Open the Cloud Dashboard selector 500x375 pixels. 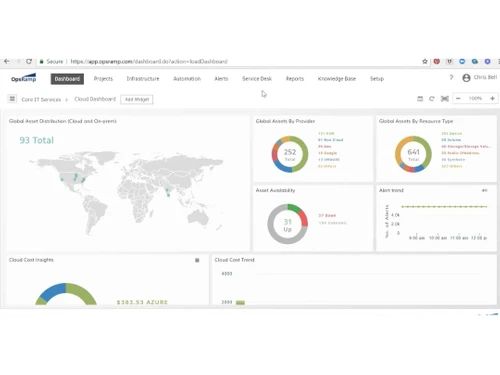coord(95,99)
